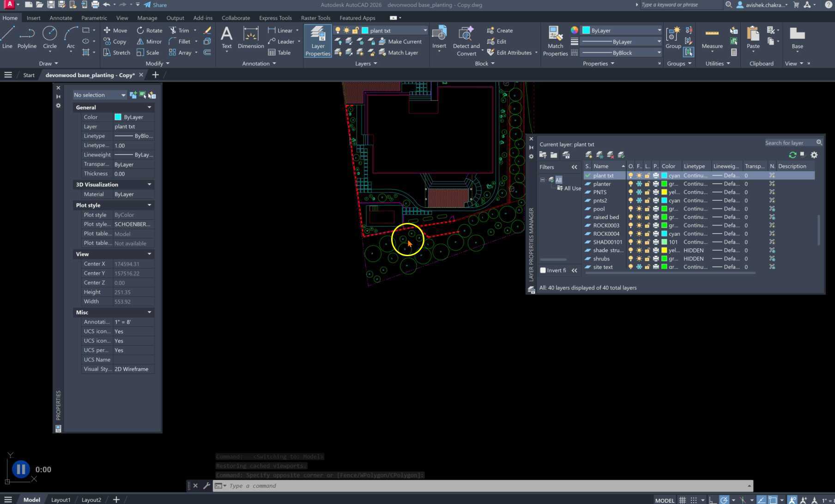The width and height of the screenshot is (835, 504).
Task: Click the Dimension tool
Action: click(251, 37)
